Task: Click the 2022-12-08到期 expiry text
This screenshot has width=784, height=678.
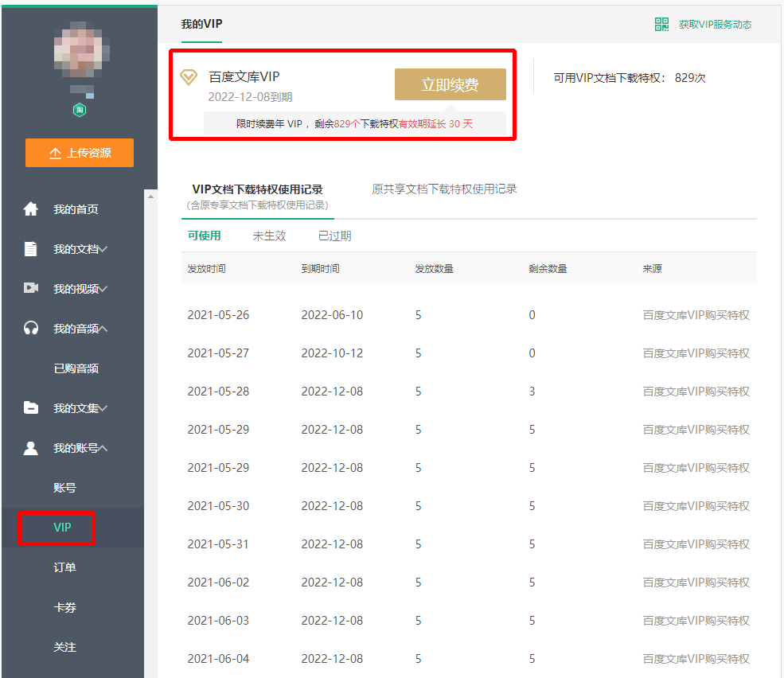Action: 250,97
